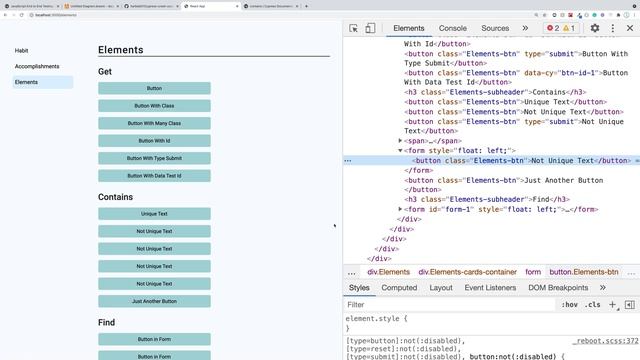Open the DOM Breakpoints tab
Image resolution: width=640 pixels, height=360 pixels.
558,288
